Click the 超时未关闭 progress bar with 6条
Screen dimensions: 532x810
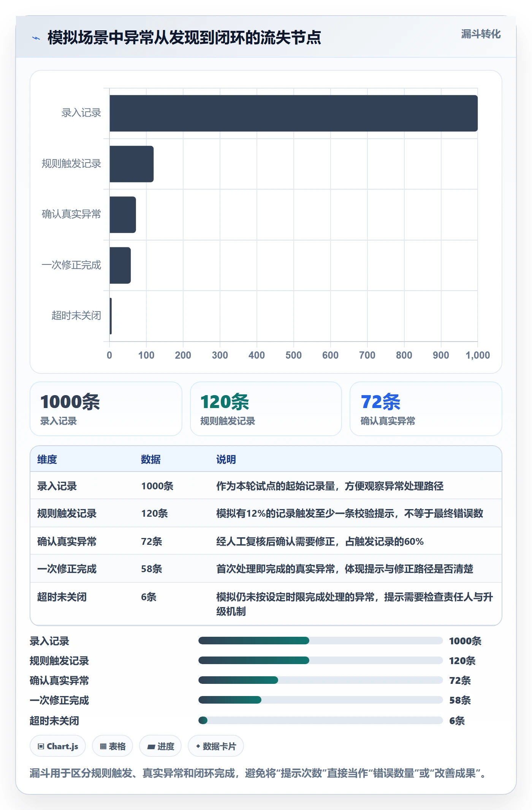[320, 720]
